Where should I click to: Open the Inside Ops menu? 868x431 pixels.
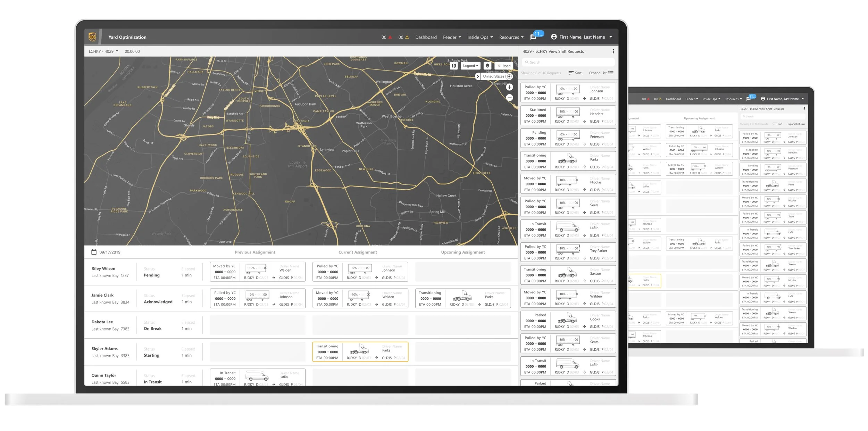(x=480, y=37)
